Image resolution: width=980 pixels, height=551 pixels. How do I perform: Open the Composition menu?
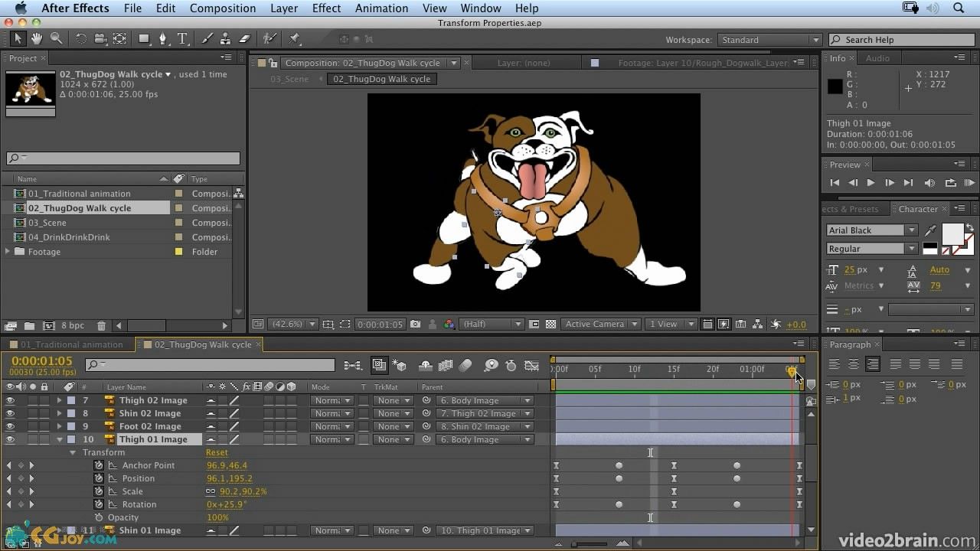[x=223, y=8]
